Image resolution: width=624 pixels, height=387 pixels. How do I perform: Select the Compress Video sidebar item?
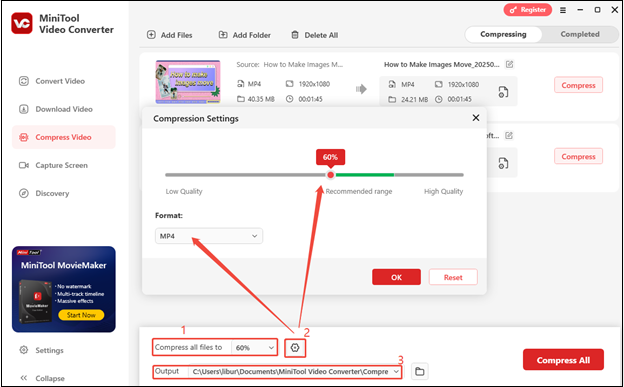64,137
